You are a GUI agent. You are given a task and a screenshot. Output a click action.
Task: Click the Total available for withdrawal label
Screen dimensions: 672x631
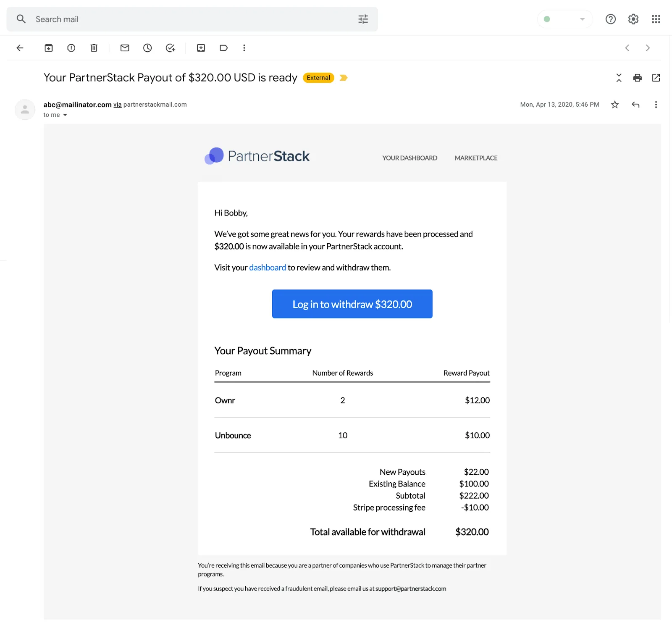pyautogui.click(x=367, y=532)
